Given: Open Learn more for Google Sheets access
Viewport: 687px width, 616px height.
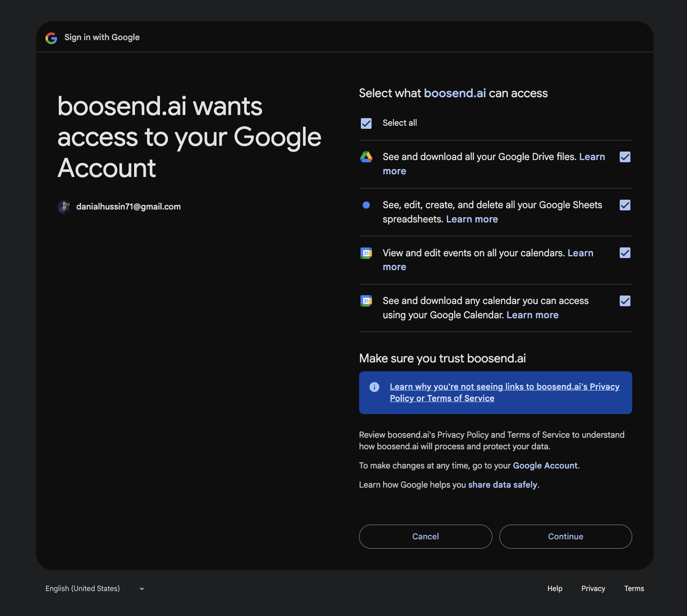Looking at the screenshot, I should tap(472, 219).
